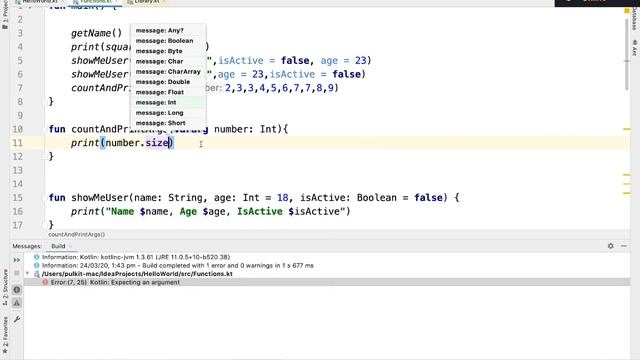Choose 'message: Boolean' in the popup

pos(168,41)
